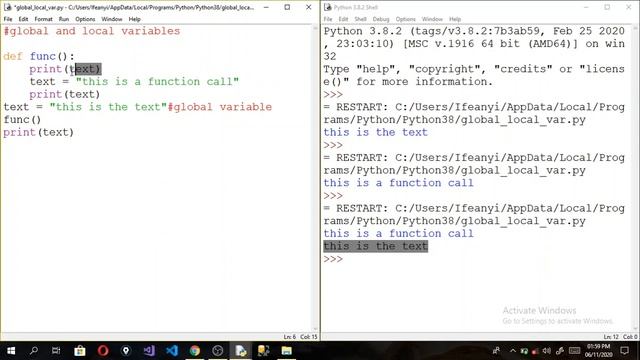Image resolution: width=640 pixels, height=360 pixels.
Task: Click the Python 3.8.2 version banner line
Action: click(474, 31)
